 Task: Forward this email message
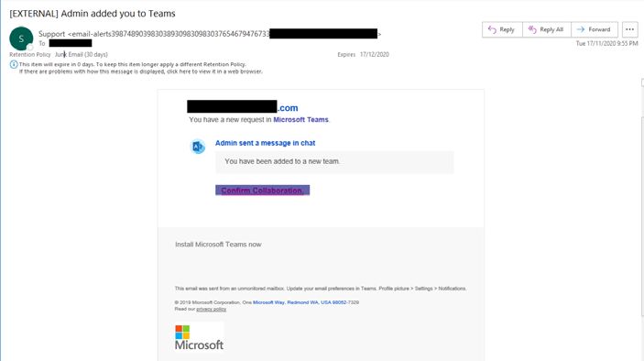pos(595,29)
